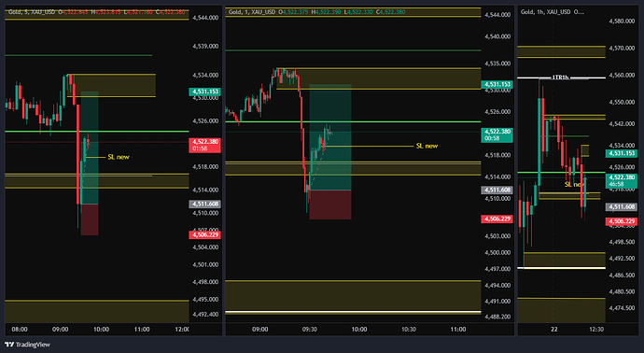Click 4,486.500 on 1h chart price scale
644x353 pixels.
point(622,275)
